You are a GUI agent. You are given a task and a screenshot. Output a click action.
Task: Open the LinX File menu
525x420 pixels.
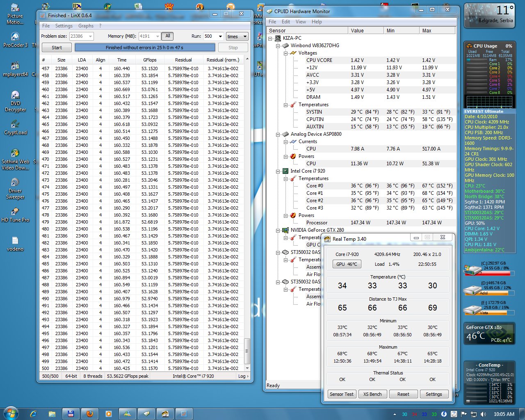pyautogui.click(x=46, y=26)
